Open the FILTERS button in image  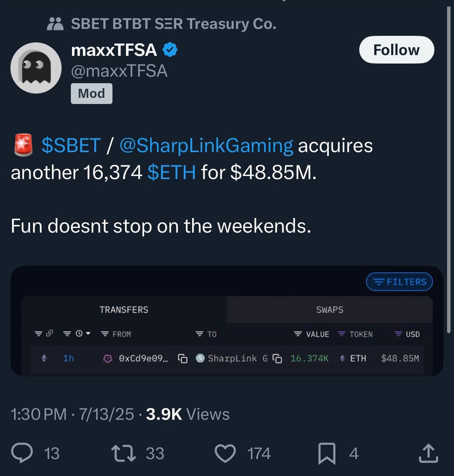click(399, 282)
